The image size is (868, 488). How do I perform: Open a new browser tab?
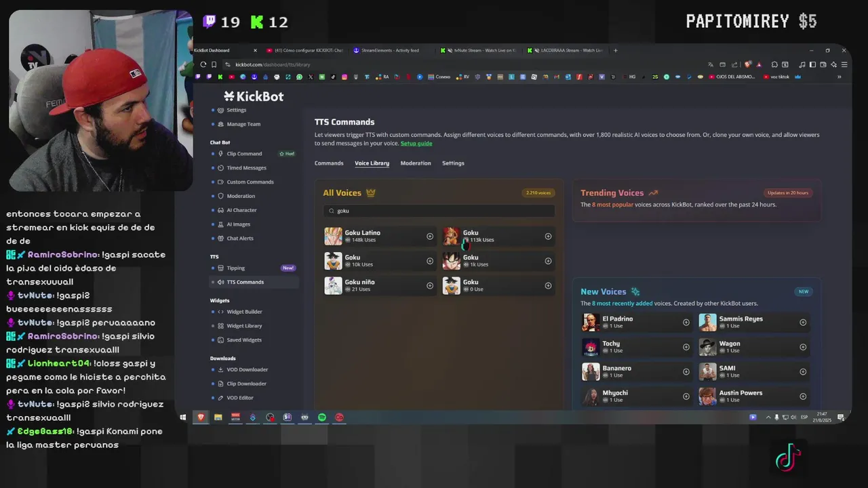[x=616, y=50]
